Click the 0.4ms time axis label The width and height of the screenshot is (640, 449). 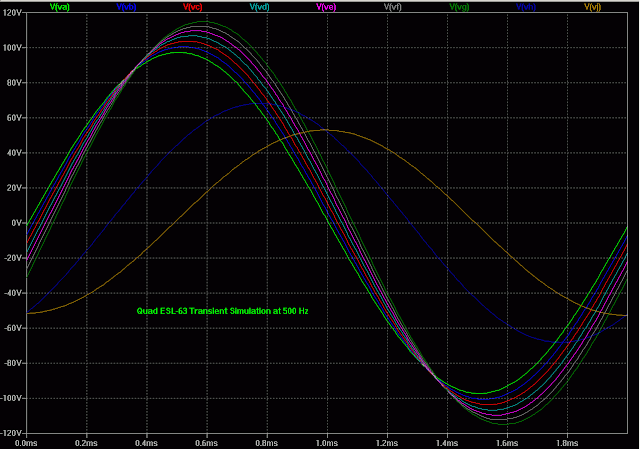point(147,443)
